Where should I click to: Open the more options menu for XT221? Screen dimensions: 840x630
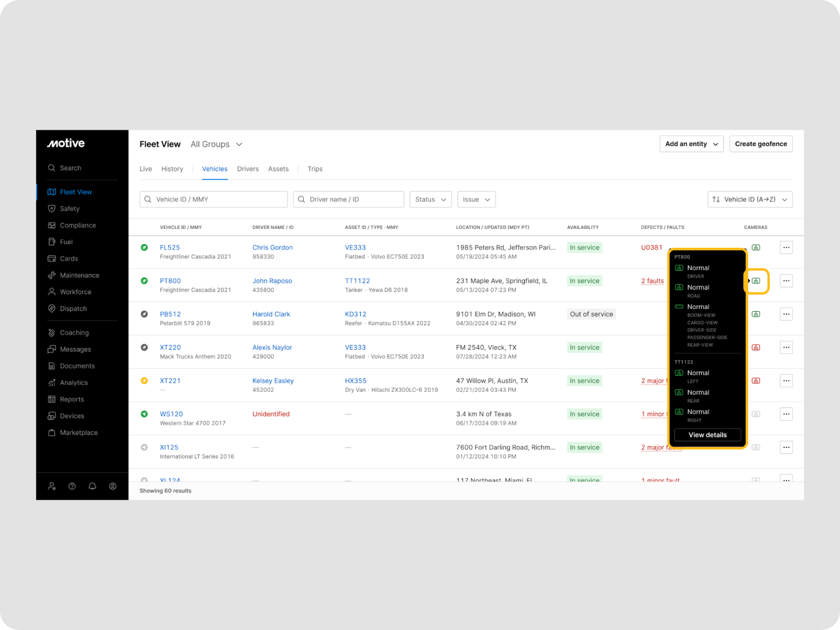pyautogui.click(x=786, y=381)
